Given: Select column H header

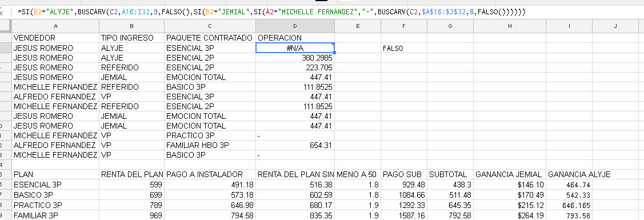Looking at the screenshot, I should [x=510, y=26].
